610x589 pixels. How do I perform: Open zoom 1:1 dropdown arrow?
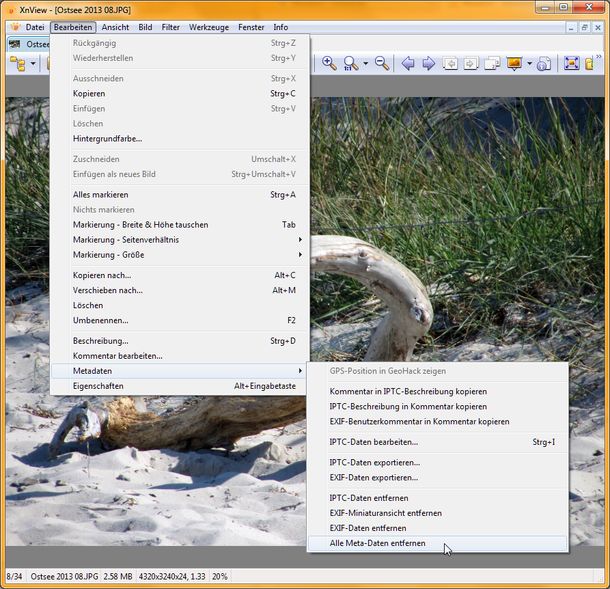pos(365,63)
